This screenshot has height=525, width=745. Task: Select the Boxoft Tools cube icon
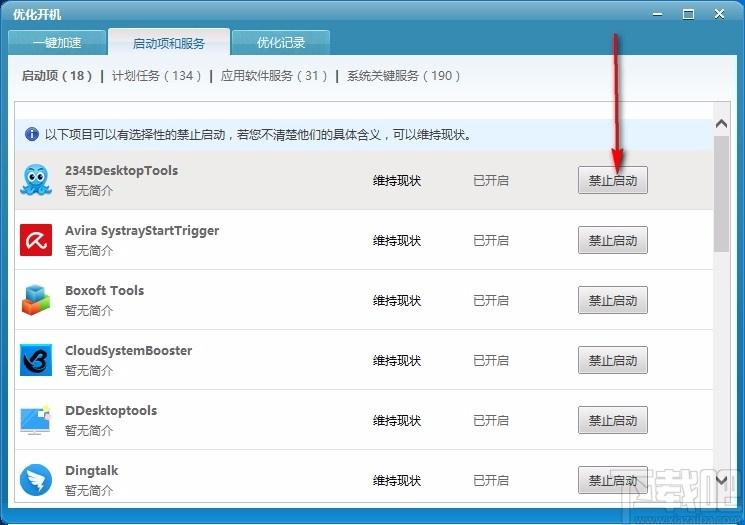tap(36, 300)
